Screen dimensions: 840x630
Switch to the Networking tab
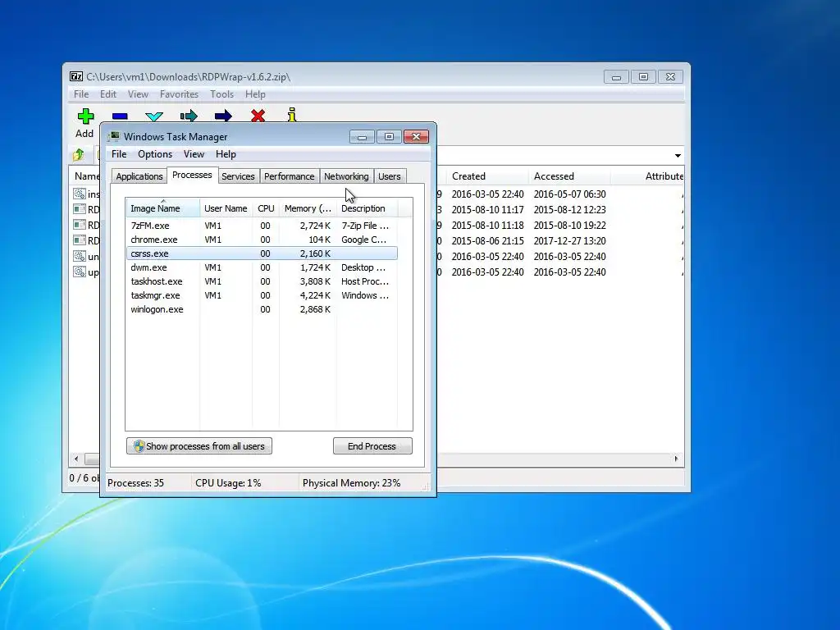346,176
